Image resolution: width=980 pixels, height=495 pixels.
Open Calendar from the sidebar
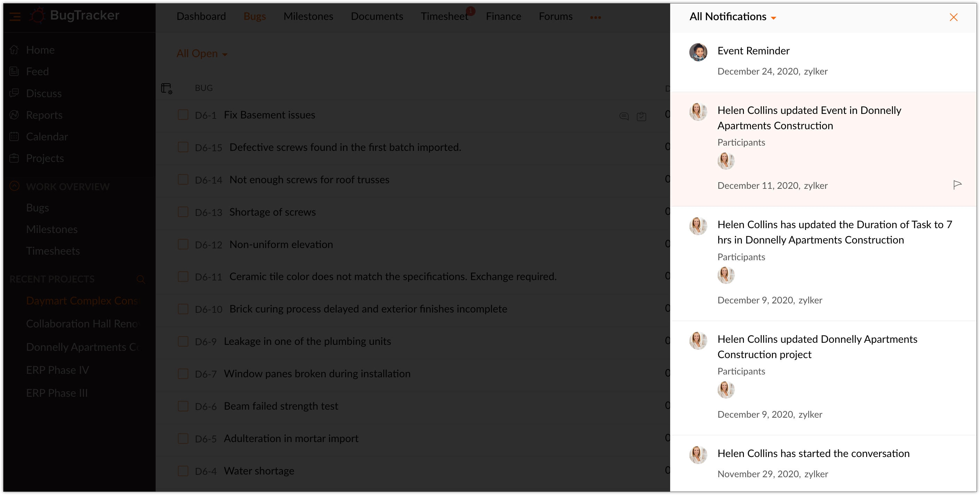click(47, 137)
